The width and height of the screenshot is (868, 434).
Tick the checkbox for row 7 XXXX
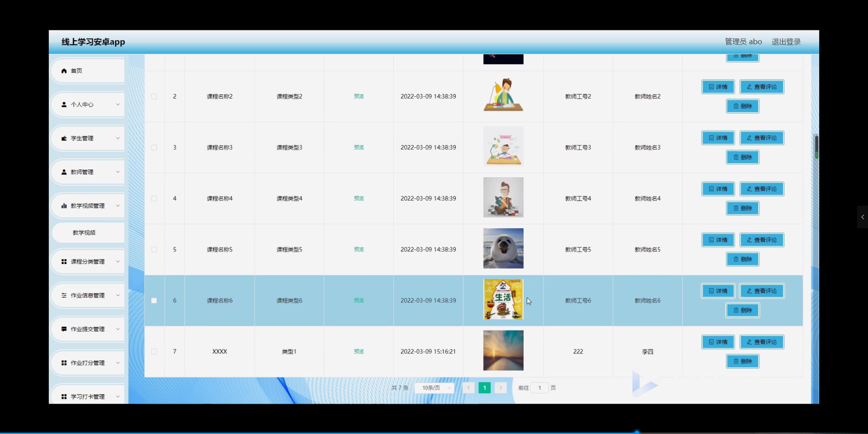pos(154,352)
